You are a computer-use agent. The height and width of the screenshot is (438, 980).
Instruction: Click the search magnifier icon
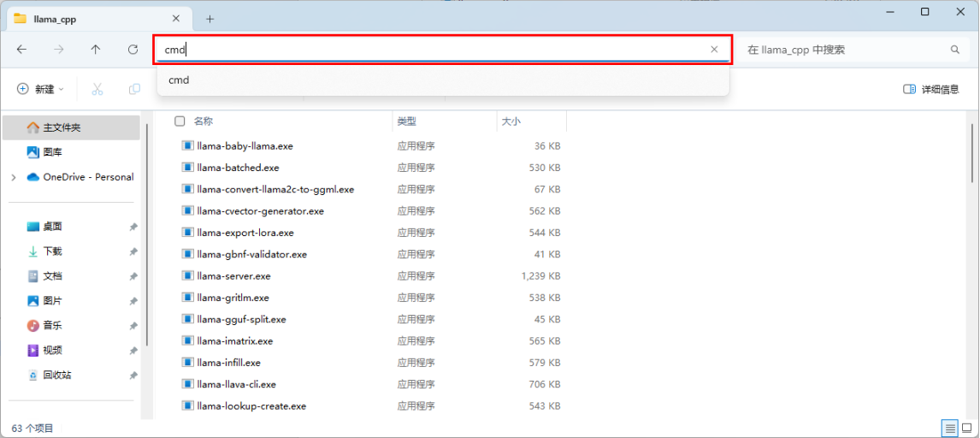(x=955, y=50)
